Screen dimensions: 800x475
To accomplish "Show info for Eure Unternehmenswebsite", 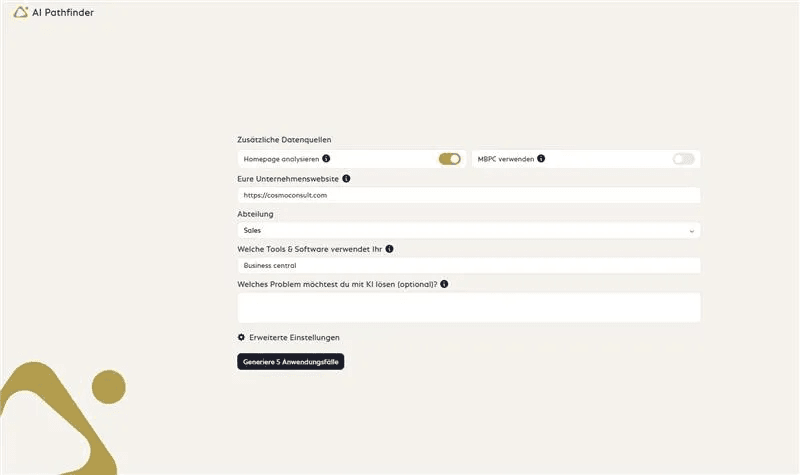I will pyautogui.click(x=346, y=179).
